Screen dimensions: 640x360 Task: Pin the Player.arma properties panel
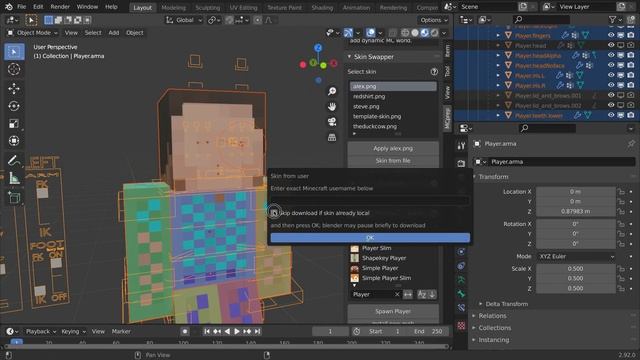[631, 144]
